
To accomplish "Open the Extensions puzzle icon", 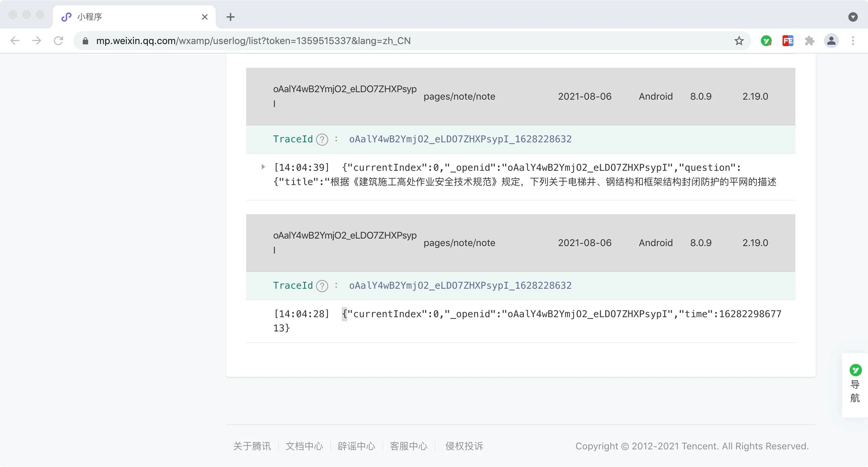I will [x=809, y=41].
